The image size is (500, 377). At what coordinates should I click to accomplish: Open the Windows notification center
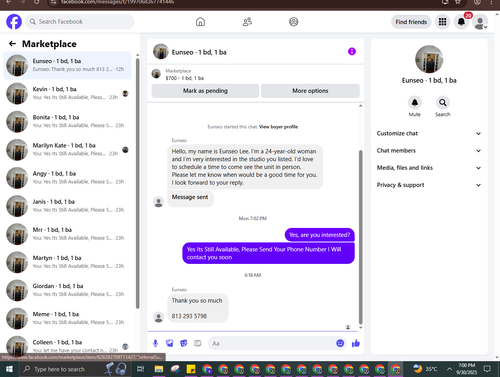point(487,369)
